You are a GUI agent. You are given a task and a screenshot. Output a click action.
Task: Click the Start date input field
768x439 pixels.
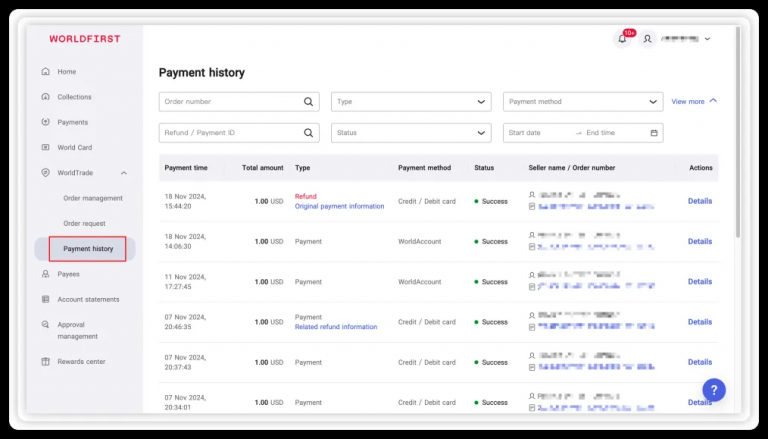pos(538,133)
